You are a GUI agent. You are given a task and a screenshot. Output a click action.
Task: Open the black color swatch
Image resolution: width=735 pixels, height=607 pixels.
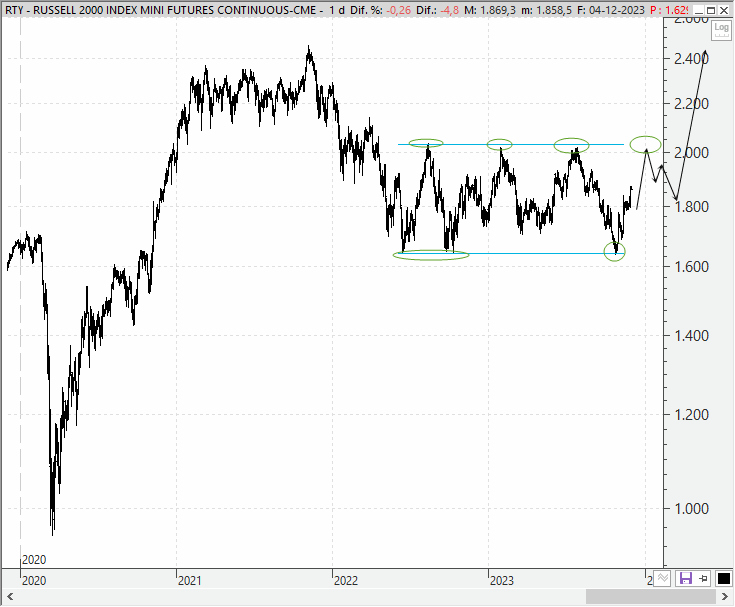[x=723, y=578]
